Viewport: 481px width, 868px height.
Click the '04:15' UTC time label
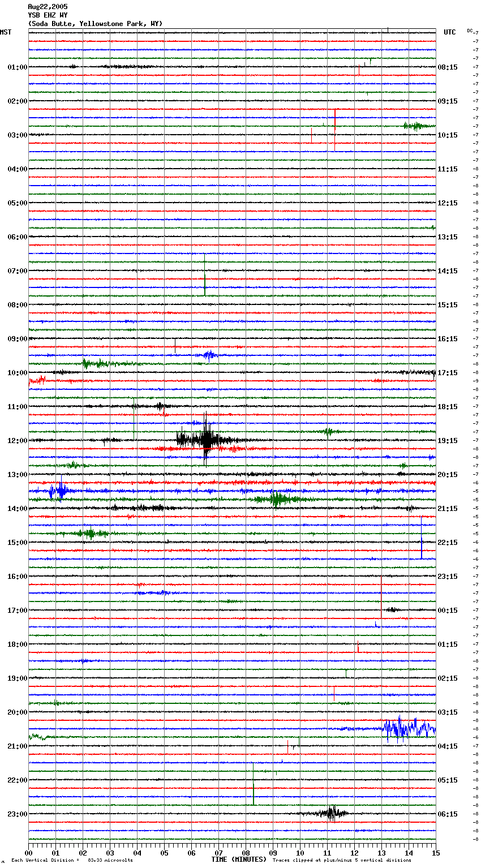tap(448, 746)
